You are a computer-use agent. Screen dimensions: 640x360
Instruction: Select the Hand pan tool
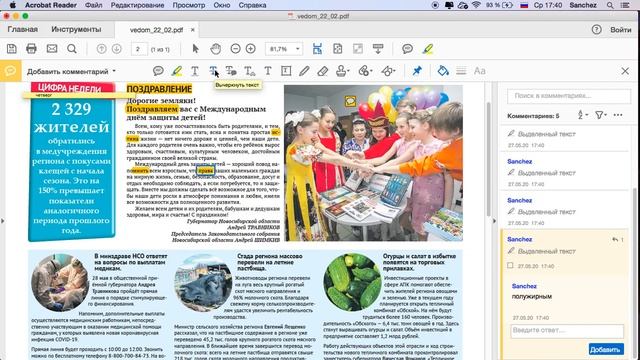point(216,49)
